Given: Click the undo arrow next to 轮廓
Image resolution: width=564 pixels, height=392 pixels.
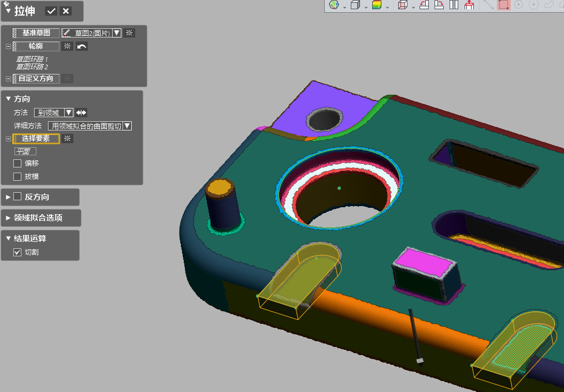Looking at the screenshot, I should pos(81,46).
